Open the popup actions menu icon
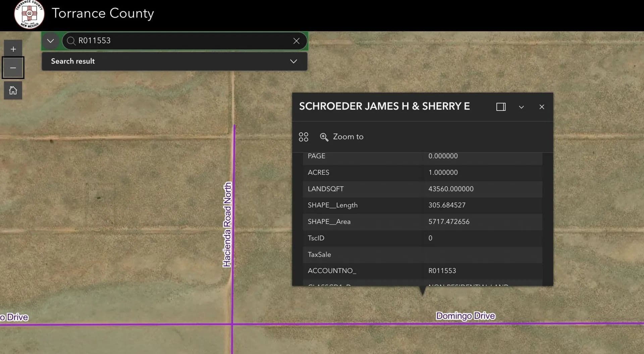This screenshot has height=354, width=644. pyautogui.click(x=303, y=137)
